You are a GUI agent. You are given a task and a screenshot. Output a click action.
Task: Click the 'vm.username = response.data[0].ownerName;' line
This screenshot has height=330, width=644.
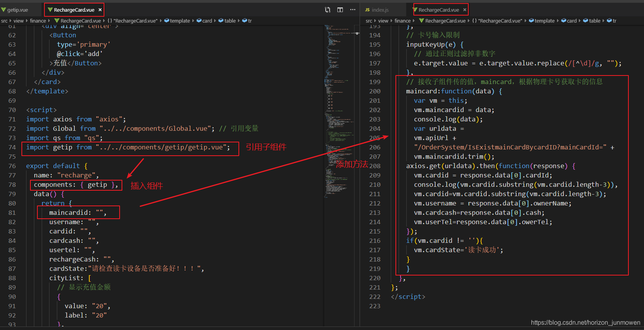point(493,203)
